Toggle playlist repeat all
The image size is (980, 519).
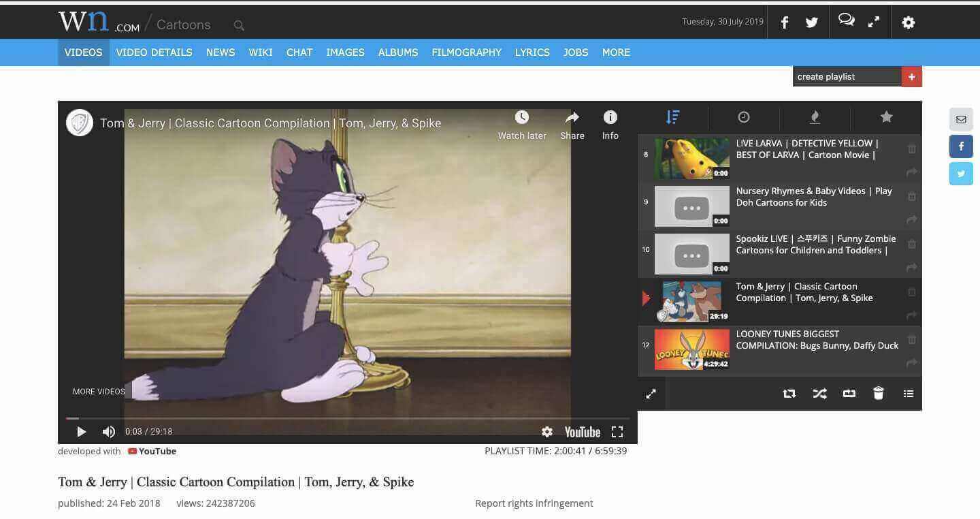(789, 393)
